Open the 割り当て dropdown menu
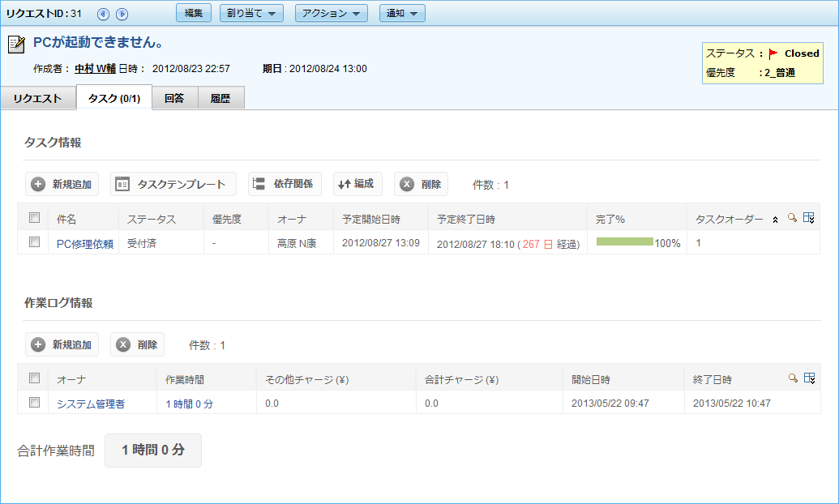The height and width of the screenshot is (504, 839). click(251, 13)
